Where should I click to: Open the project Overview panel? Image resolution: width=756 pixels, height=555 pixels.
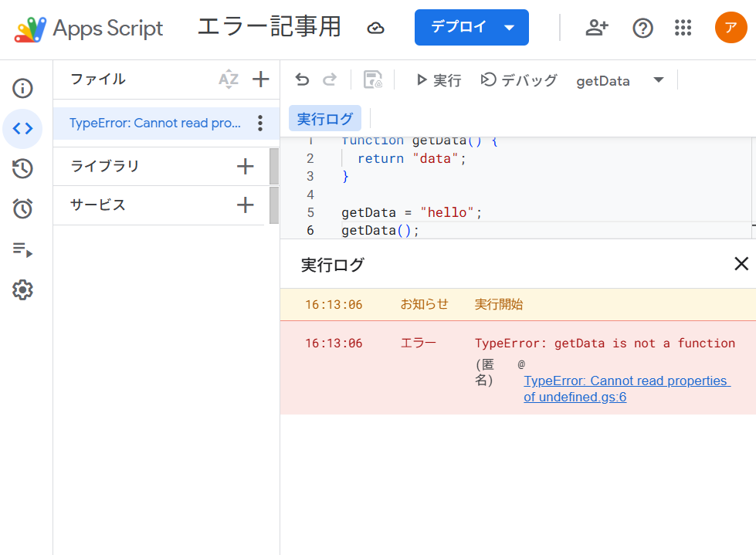coord(22,88)
